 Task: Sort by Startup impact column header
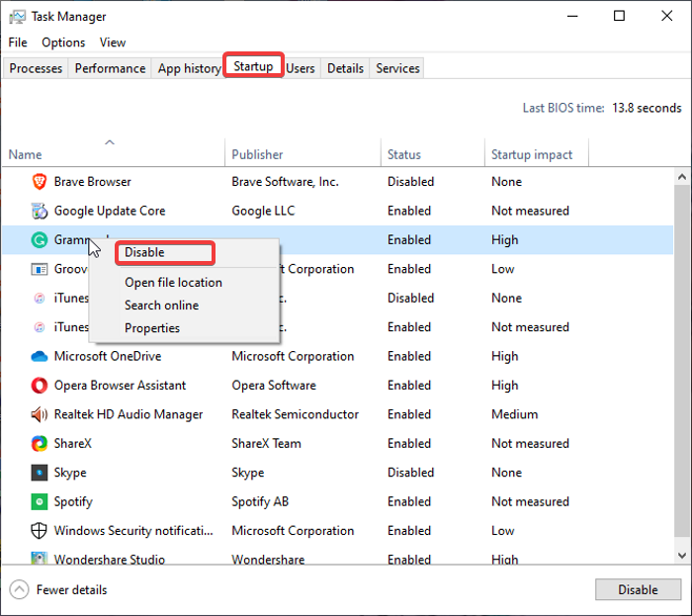tap(532, 154)
